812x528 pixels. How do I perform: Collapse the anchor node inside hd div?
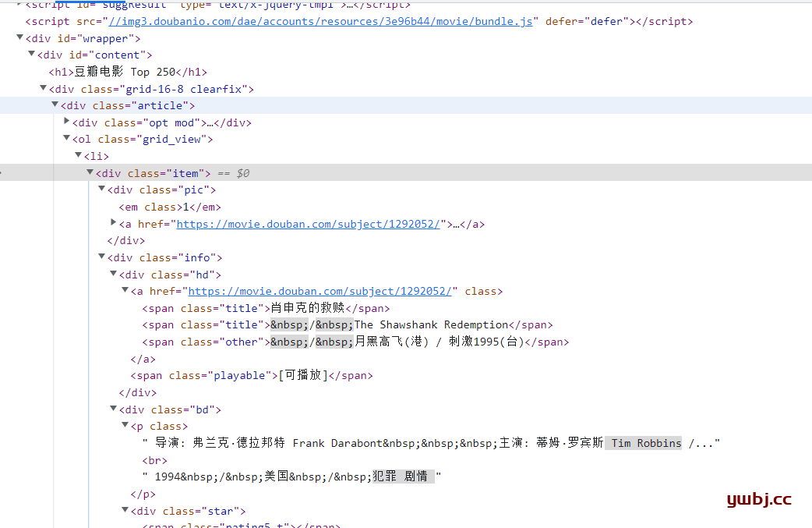coord(125,290)
